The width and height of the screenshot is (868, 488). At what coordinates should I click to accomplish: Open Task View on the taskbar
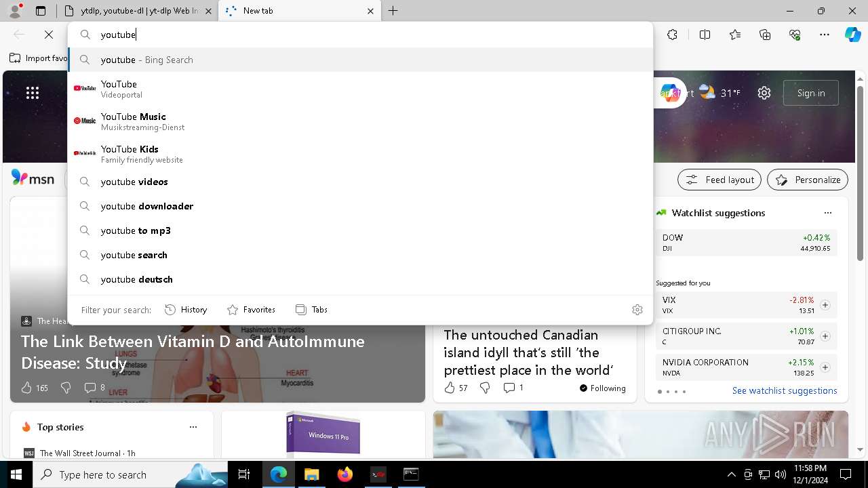tap(244, 474)
